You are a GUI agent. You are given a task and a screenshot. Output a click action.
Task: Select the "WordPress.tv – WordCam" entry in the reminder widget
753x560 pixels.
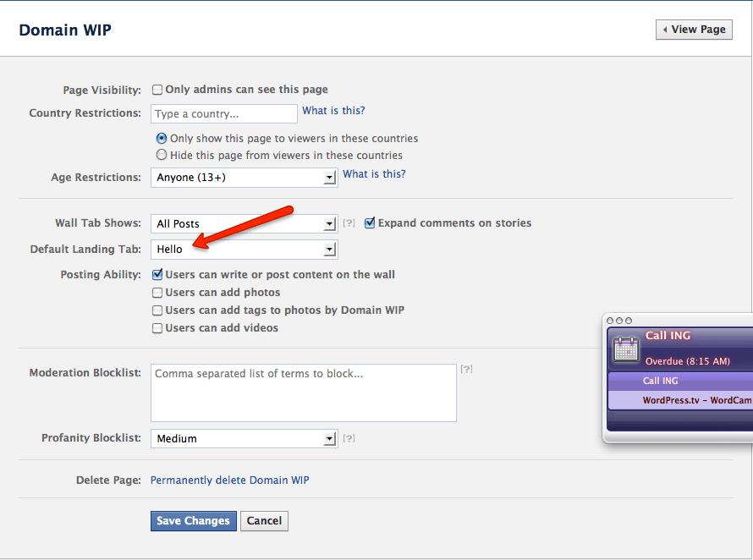point(694,400)
